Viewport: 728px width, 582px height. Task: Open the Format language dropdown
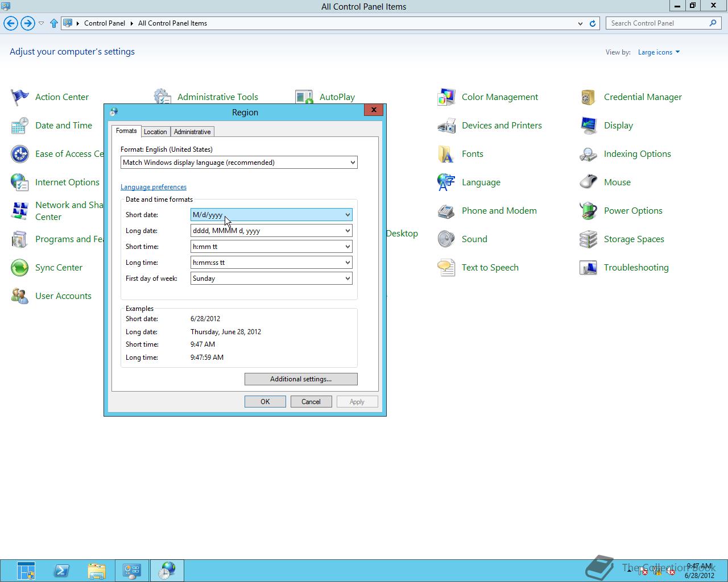click(239, 163)
